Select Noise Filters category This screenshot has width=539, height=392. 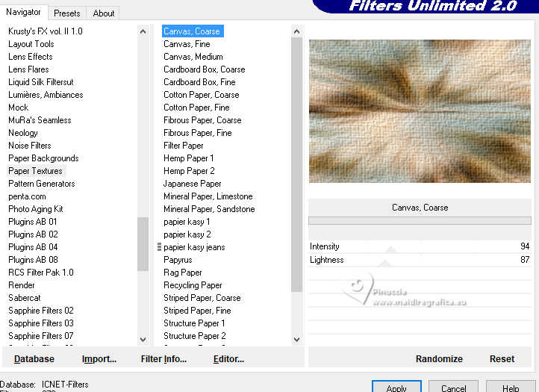click(30, 146)
